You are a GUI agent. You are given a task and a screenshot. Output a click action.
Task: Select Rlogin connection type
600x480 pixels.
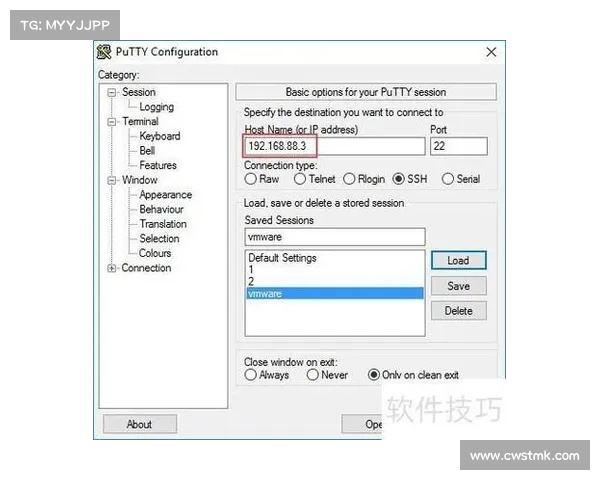(364, 179)
